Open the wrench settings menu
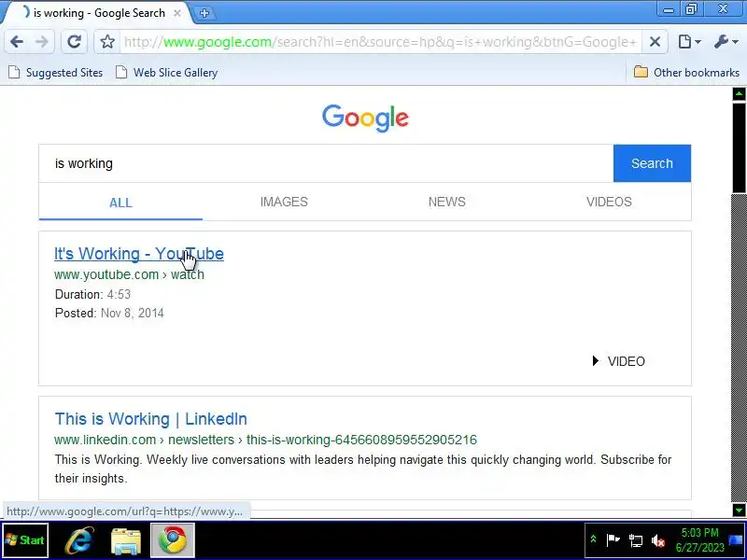The height and width of the screenshot is (560, 747). click(x=726, y=42)
